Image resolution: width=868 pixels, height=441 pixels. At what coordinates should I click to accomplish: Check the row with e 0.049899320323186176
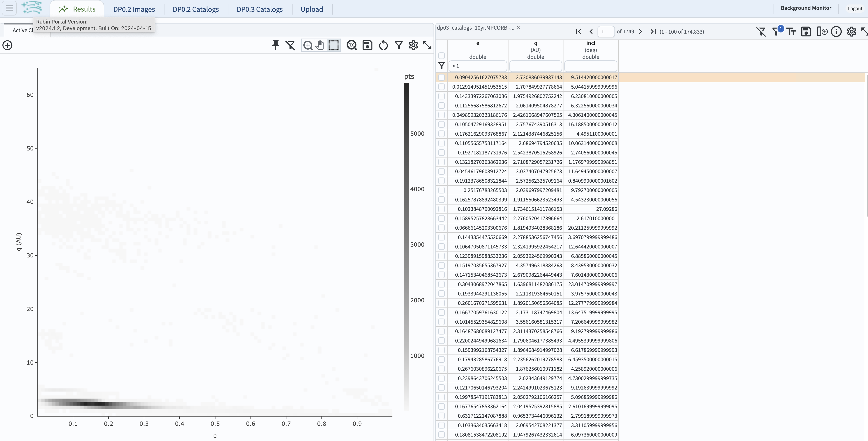pyautogui.click(x=442, y=115)
